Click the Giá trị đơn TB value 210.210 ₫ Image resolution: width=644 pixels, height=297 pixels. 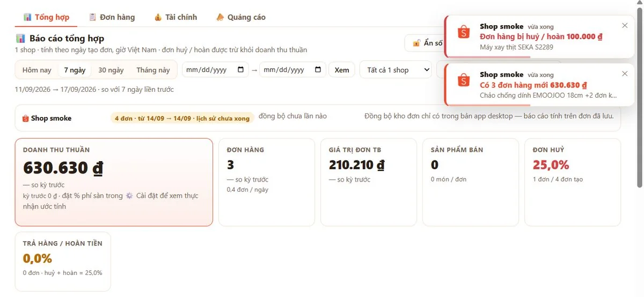356,165
